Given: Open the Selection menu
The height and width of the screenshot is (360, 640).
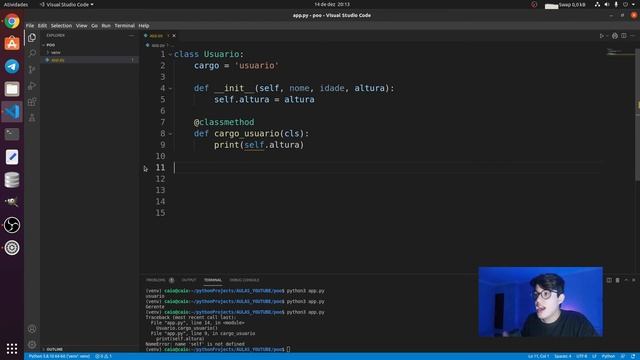Looking at the screenshot, I should pos(61,26).
